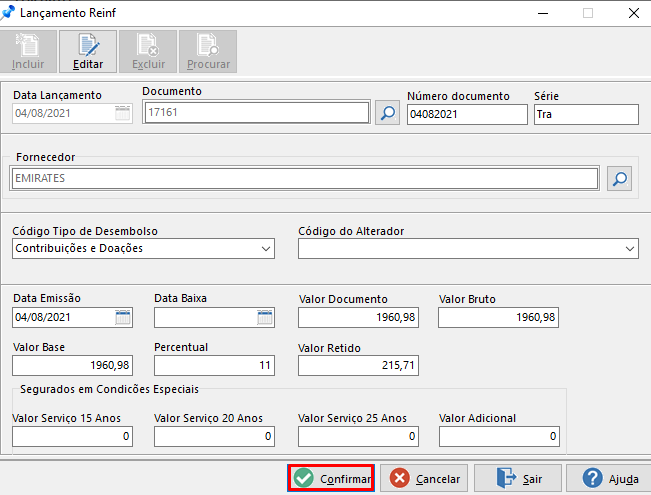Minimize the Lançamento Reinf window
The height and width of the screenshot is (495, 651).
tap(543, 13)
